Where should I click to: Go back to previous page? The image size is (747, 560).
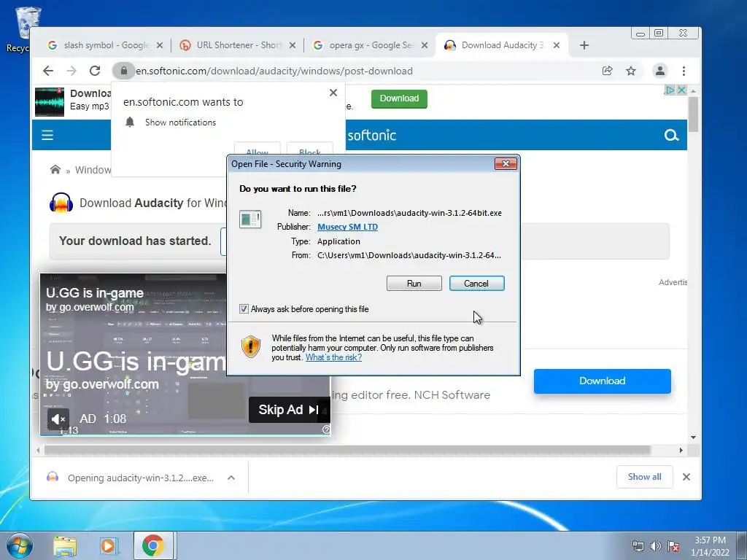(48, 71)
